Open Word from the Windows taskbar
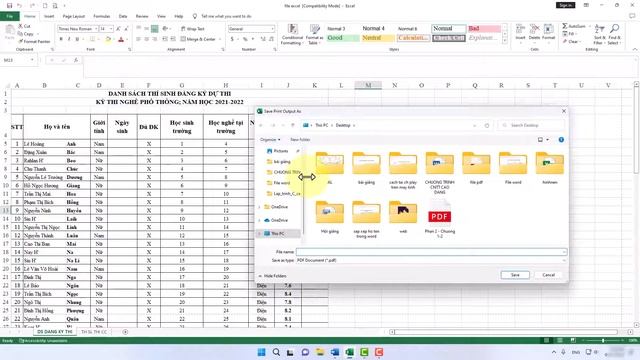Screen dimensions: 640x360 click(335, 352)
